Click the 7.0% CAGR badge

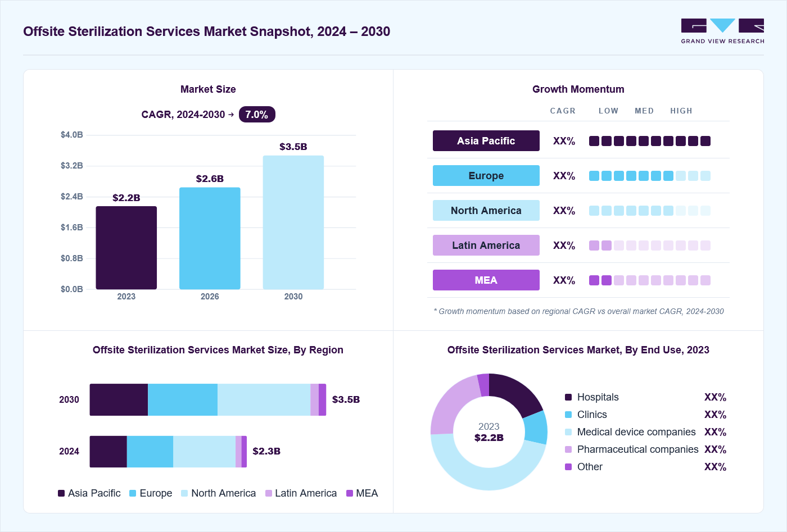257,115
